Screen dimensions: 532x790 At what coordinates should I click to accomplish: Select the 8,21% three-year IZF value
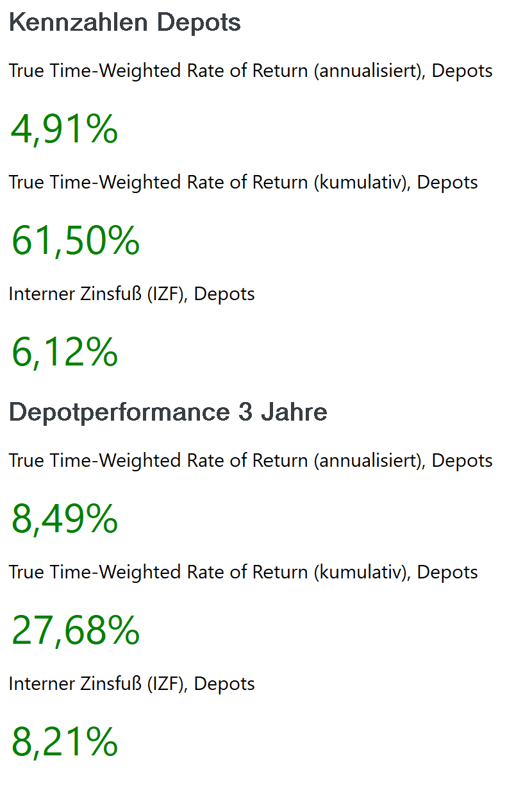64,742
